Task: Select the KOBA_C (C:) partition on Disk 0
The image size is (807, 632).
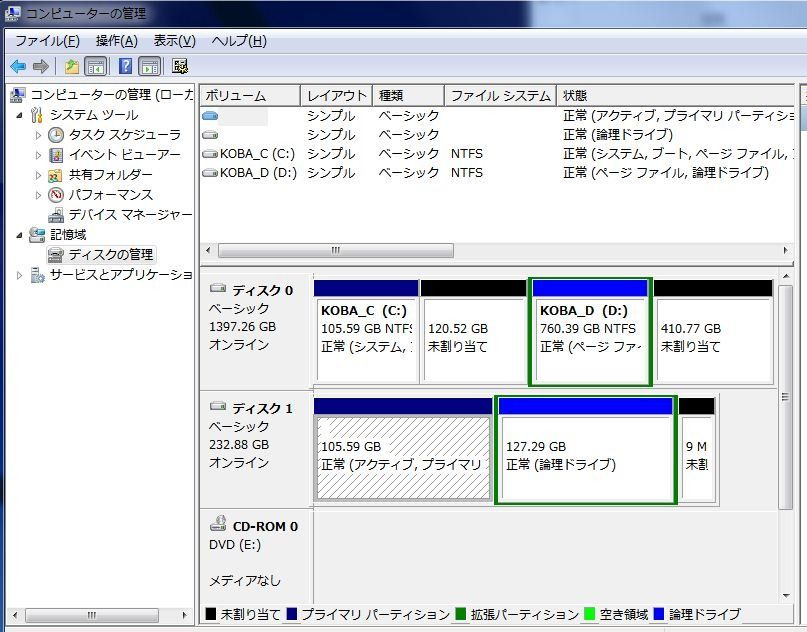Action: tap(366, 331)
